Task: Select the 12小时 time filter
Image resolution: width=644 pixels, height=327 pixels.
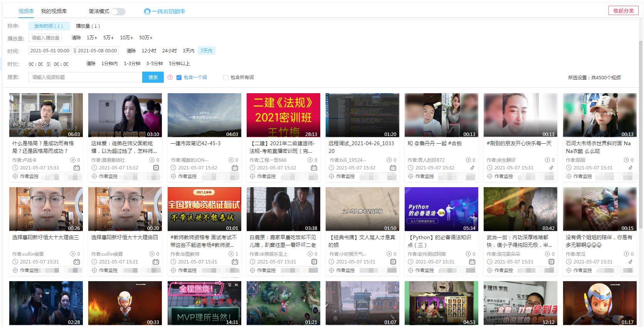Action: [x=149, y=51]
